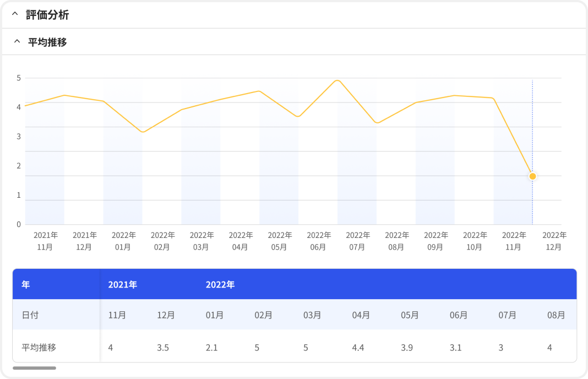
Task: Click the 2.1 average value cell
Action: coord(211,348)
